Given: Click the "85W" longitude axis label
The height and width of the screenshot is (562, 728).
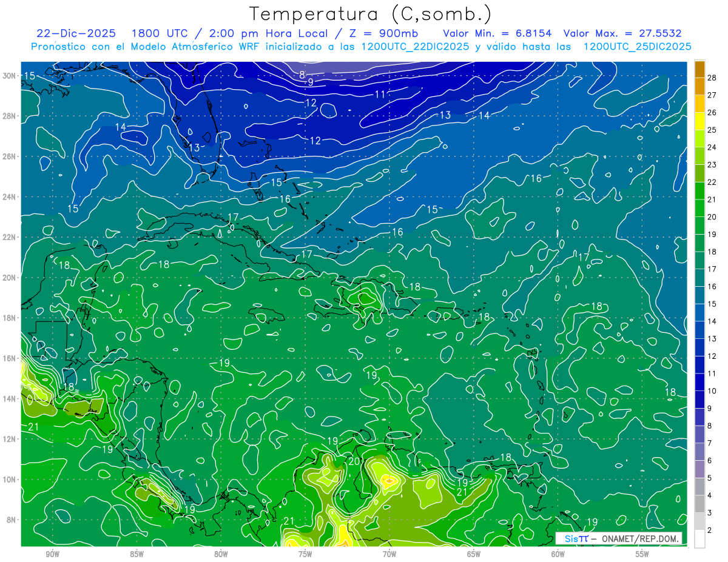Looking at the screenshot, I should (136, 555).
